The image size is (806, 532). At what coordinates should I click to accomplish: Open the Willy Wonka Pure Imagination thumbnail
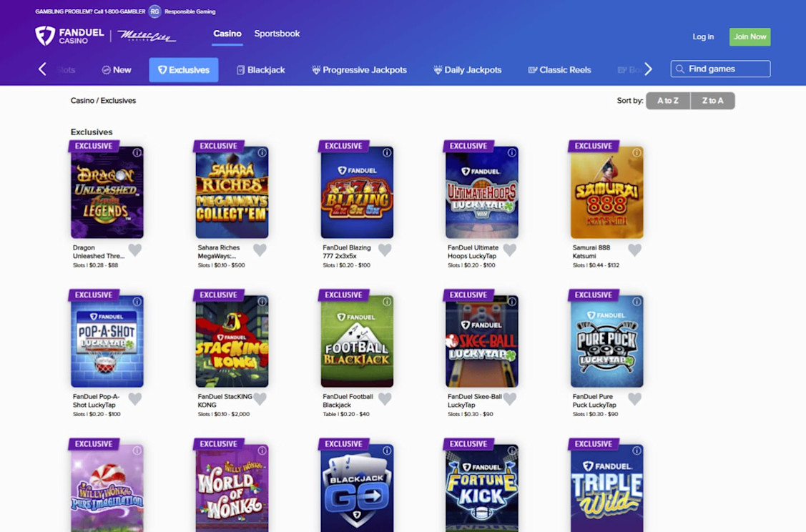pyautogui.click(x=107, y=488)
